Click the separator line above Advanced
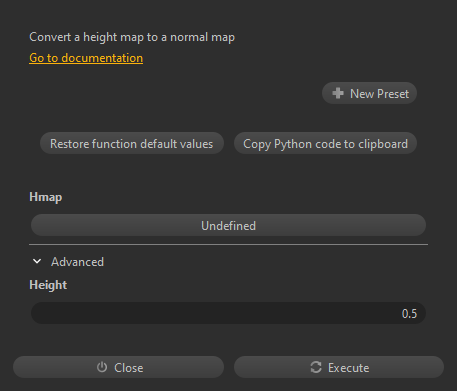Image resolution: width=457 pixels, height=391 pixels. pos(228,245)
